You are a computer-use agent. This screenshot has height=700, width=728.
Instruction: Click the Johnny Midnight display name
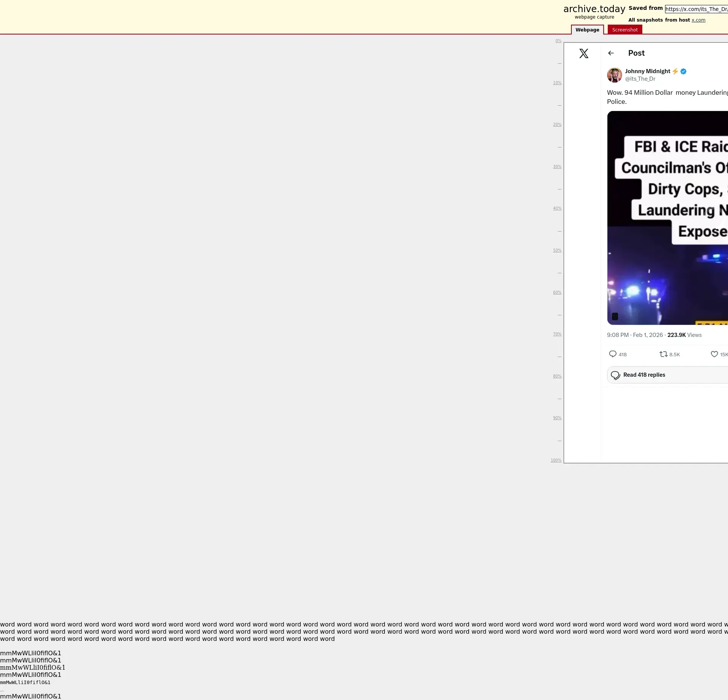[x=647, y=71]
